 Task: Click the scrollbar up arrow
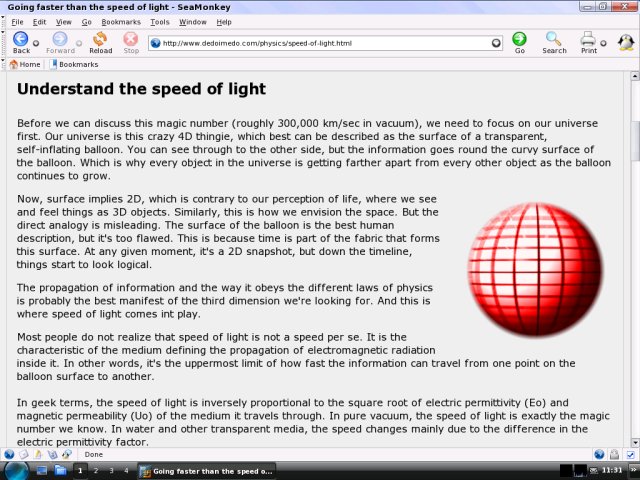[x=635, y=76]
